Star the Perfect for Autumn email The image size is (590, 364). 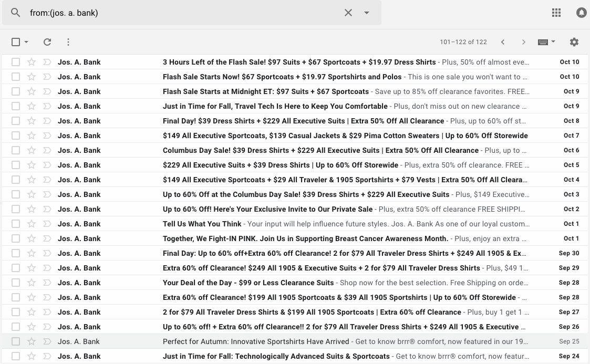(31, 341)
